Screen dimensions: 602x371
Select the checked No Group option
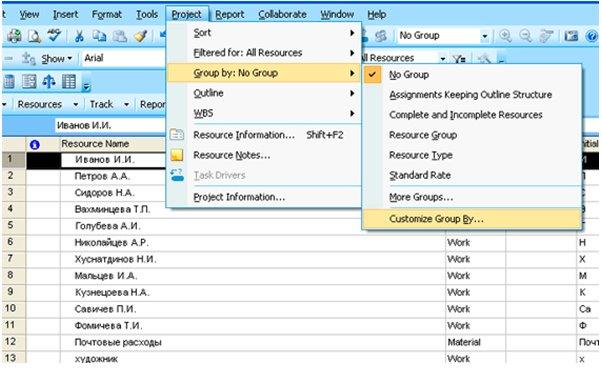[x=472, y=75]
